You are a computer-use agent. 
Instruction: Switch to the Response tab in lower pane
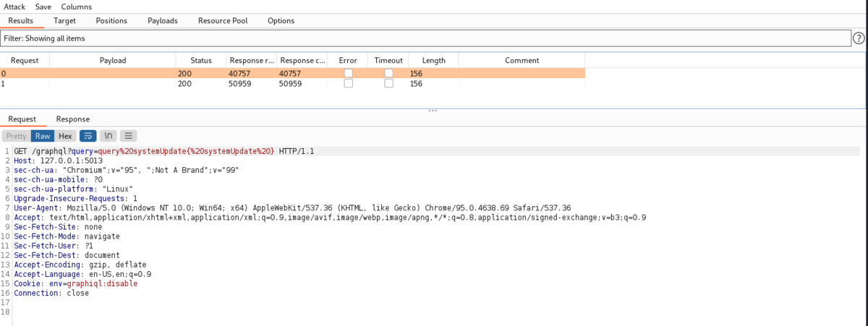[x=73, y=119]
